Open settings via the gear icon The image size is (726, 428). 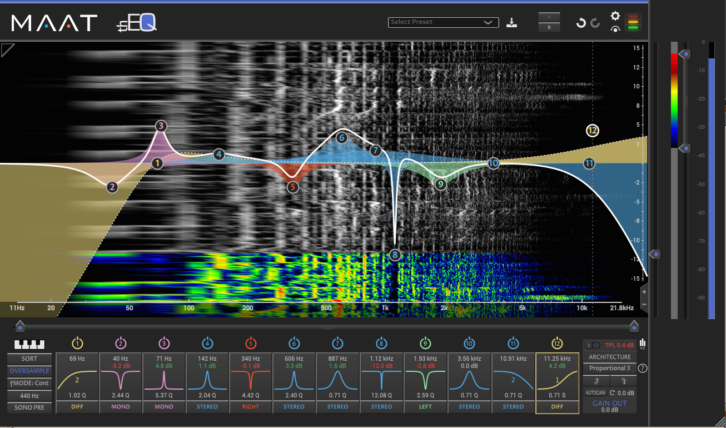point(615,16)
